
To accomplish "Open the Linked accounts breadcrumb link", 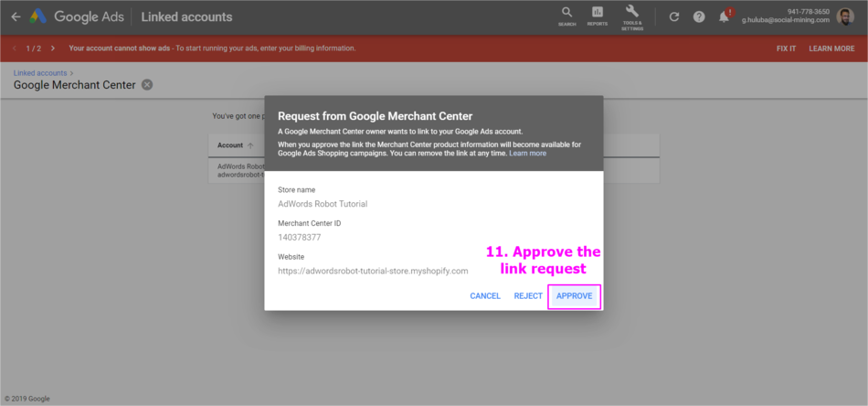I will point(40,73).
